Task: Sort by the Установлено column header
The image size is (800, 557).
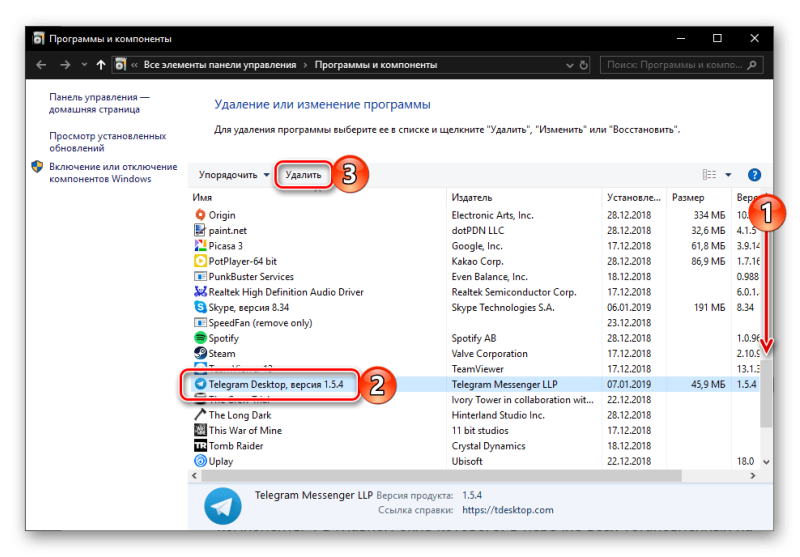Action: pyautogui.click(x=634, y=197)
